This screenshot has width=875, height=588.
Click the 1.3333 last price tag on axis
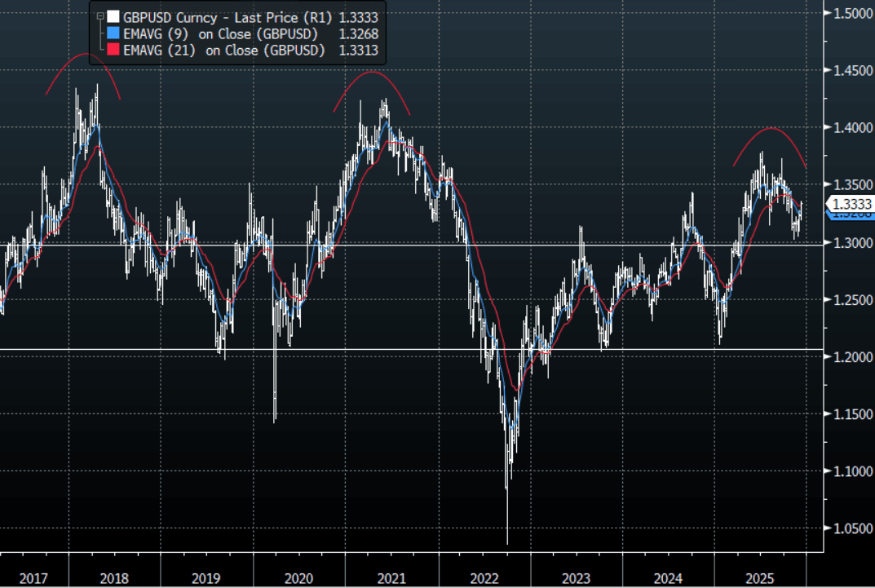pos(850,204)
